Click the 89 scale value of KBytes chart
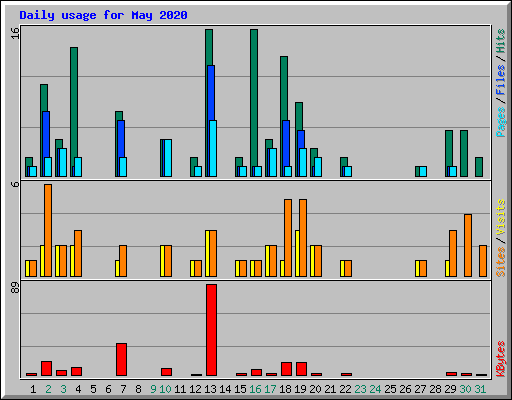This screenshot has width=512, height=400. (x=15, y=287)
